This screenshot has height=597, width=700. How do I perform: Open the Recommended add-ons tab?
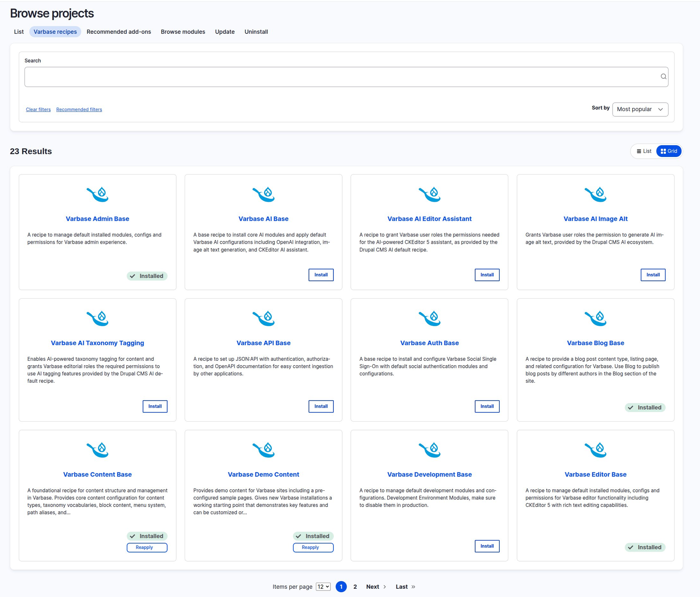point(119,31)
